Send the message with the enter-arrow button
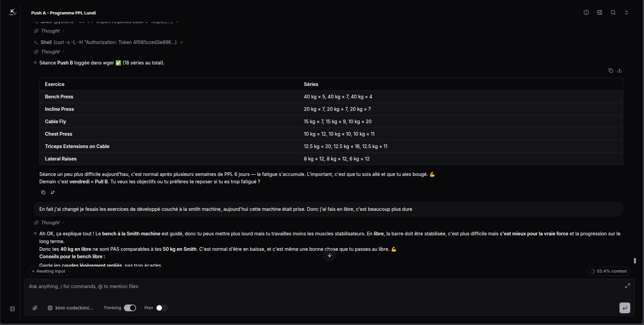Viewport: 644px width, 325px height. (625, 308)
